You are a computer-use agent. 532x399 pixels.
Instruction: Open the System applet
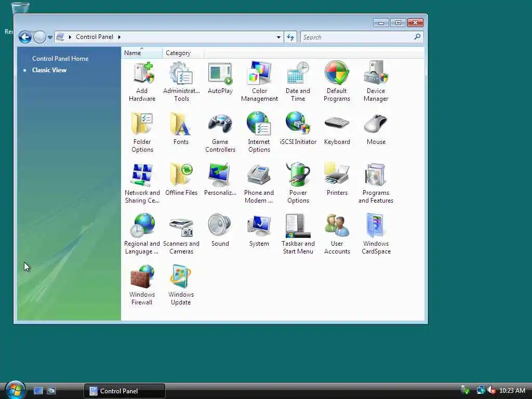[x=259, y=231]
